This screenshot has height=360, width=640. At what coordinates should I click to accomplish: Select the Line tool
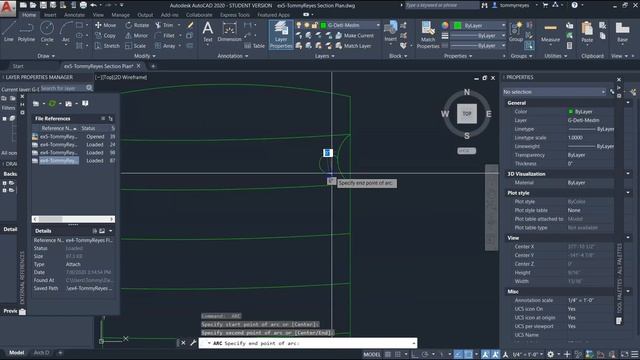pos(9,32)
